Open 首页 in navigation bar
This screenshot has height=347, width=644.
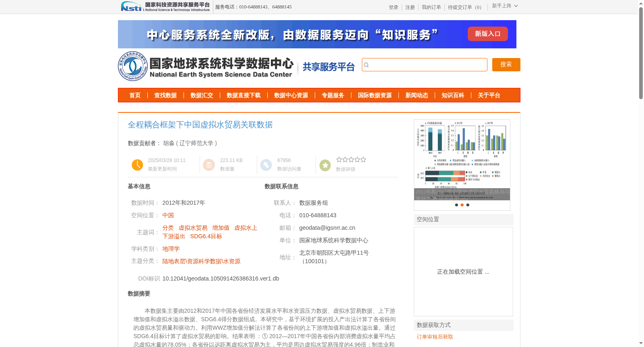[x=135, y=96]
